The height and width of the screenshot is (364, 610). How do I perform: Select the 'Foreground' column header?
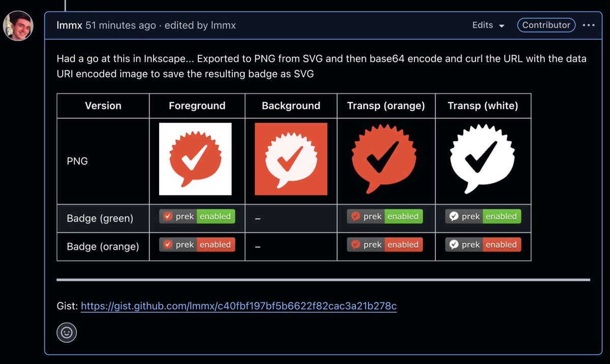pyautogui.click(x=197, y=106)
